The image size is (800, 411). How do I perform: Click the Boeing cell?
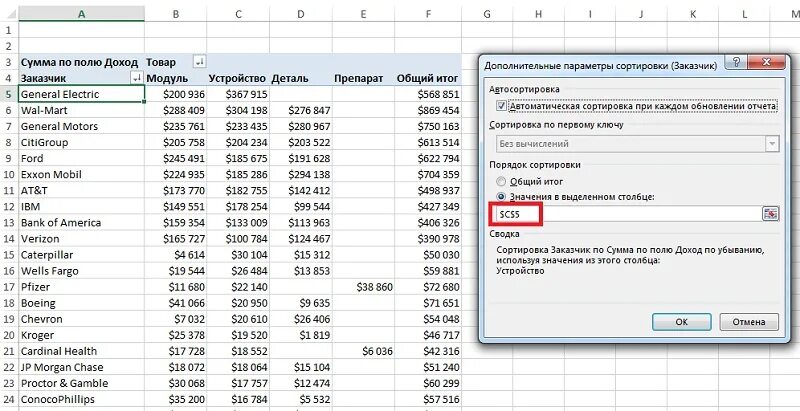click(x=82, y=303)
